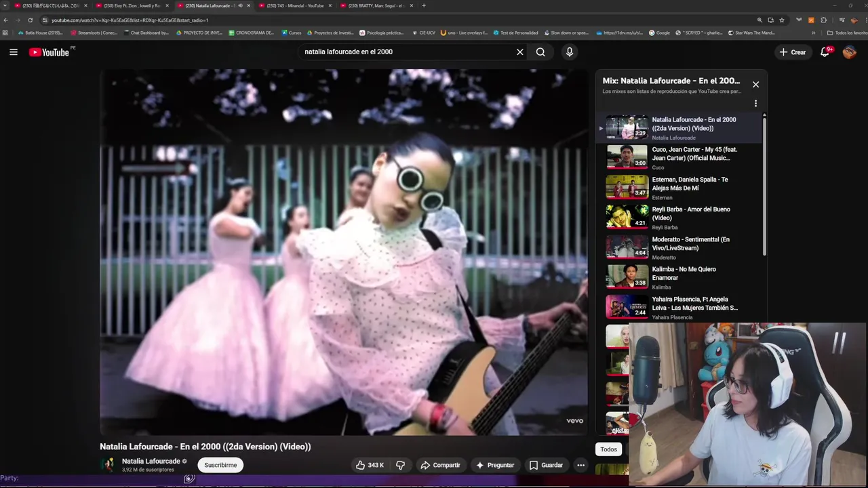Open the media control icon in browser toolbar
Image resolution: width=868 pixels, height=488 pixels.
click(842, 20)
